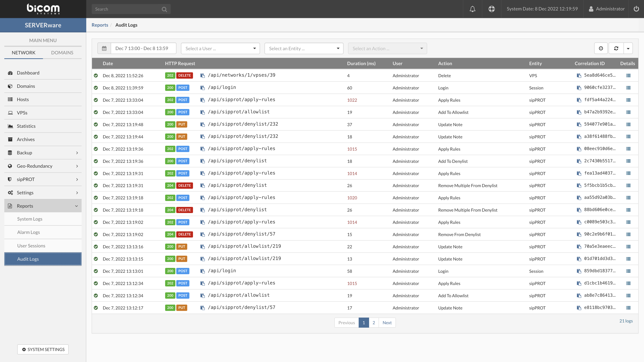Image resolution: width=644 pixels, height=362 pixels.
Task: Open the Archives section
Action: 25,139
